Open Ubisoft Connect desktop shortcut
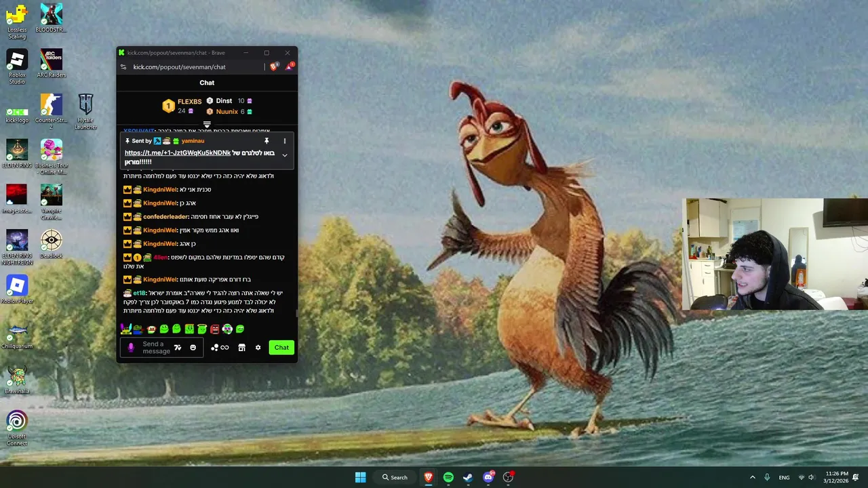 (17, 428)
